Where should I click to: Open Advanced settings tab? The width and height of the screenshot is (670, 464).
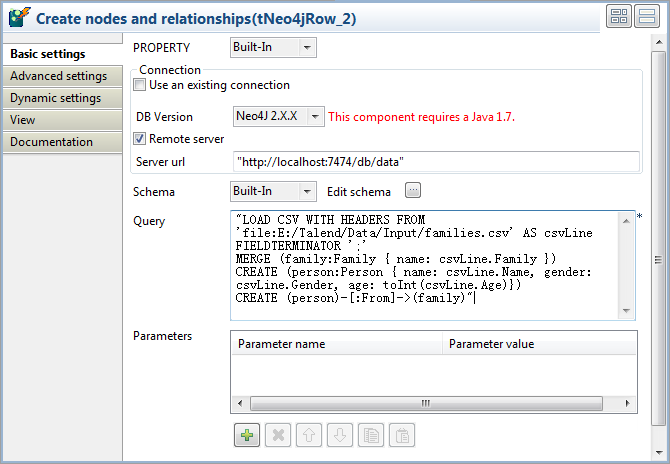(x=62, y=76)
